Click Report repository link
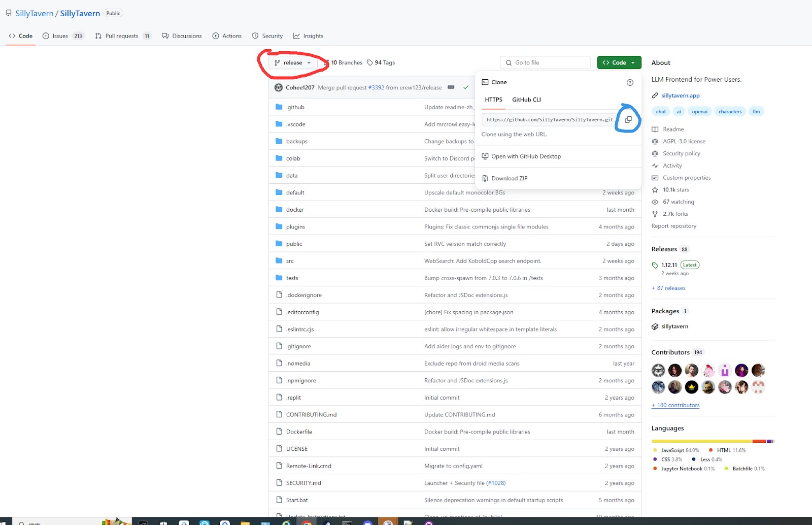The height and width of the screenshot is (525, 812). (673, 226)
